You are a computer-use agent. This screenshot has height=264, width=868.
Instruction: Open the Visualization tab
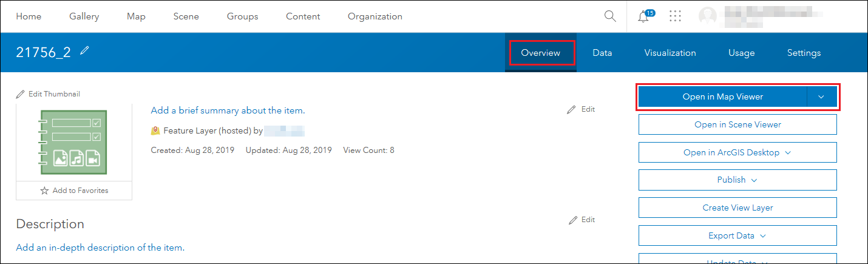coord(670,53)
